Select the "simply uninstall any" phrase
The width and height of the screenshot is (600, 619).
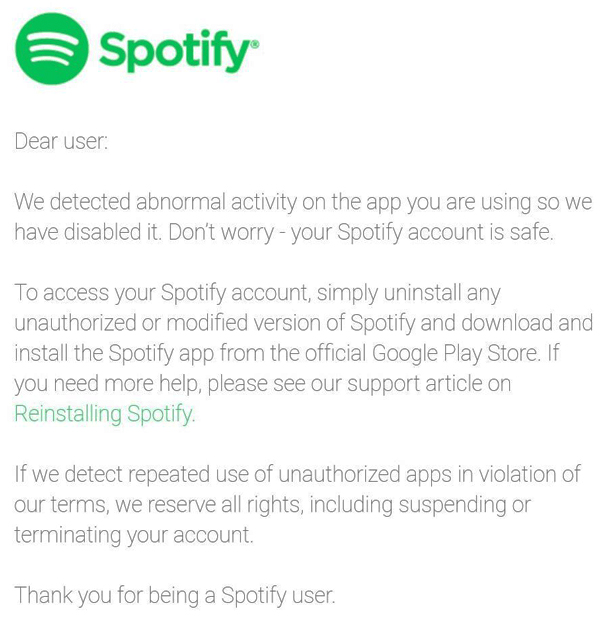coord(409,293)
